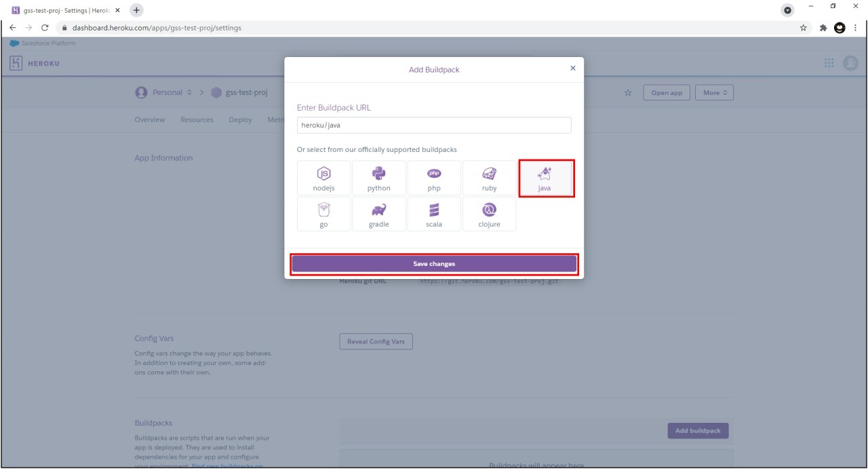Image resolution: width=868 pixels, height=469 pixels.
Task: Close the Add Buildpack dialog
Action: pyautogui.click(x=572, y=69)
